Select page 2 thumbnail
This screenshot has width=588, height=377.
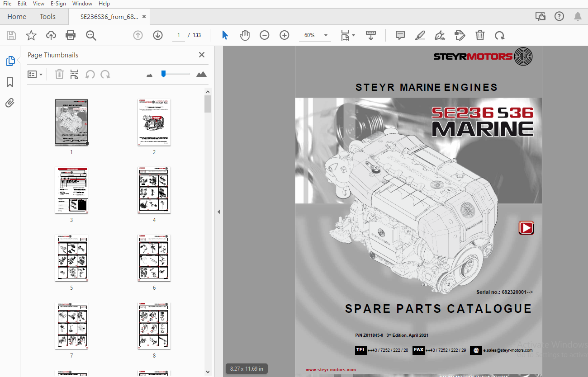pyautogui.click(x=154, y=123)
